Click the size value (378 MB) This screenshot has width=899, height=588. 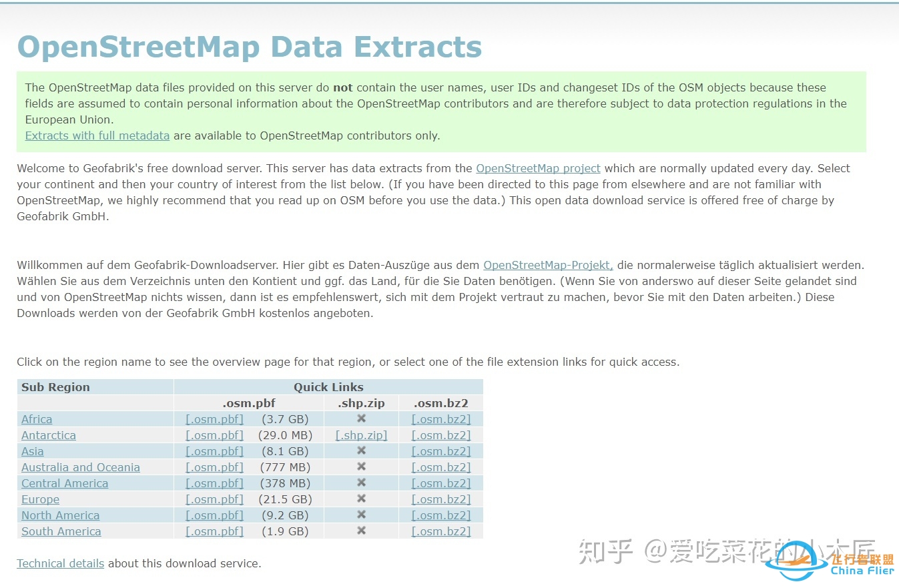285,483
